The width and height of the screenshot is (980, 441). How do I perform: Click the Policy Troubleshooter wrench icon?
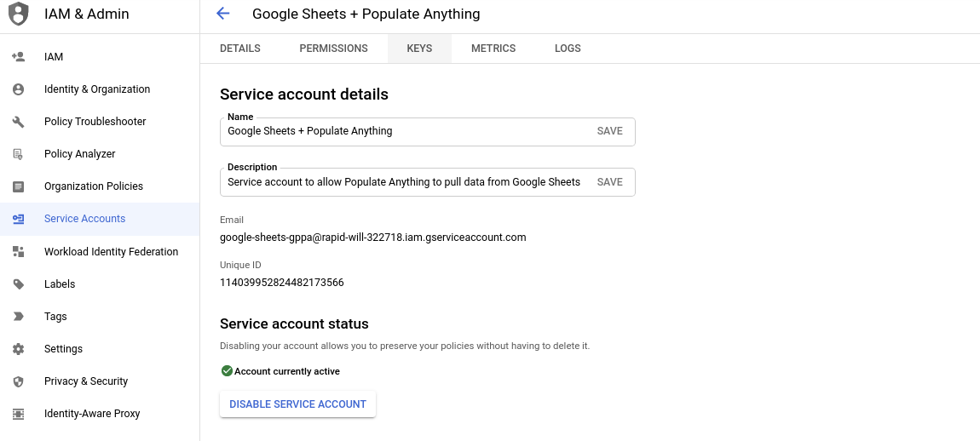(18, 122)
